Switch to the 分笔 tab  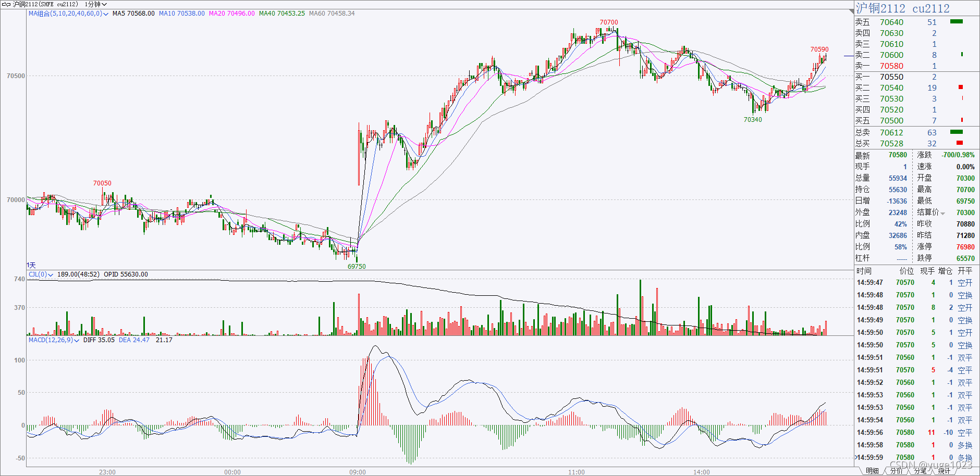click(x=920, y=471)
